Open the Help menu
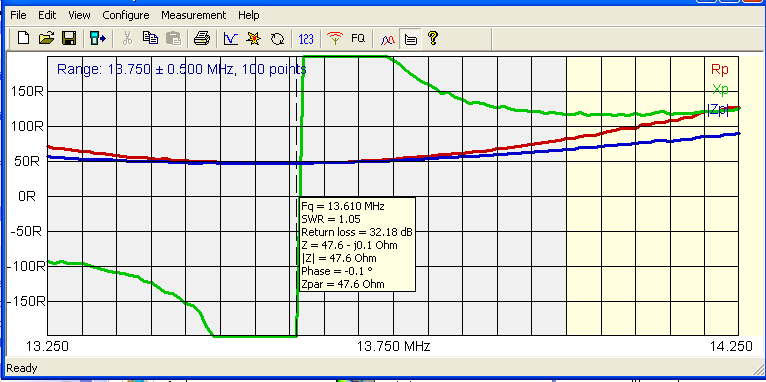766x382 pixels. coord(248,15)
